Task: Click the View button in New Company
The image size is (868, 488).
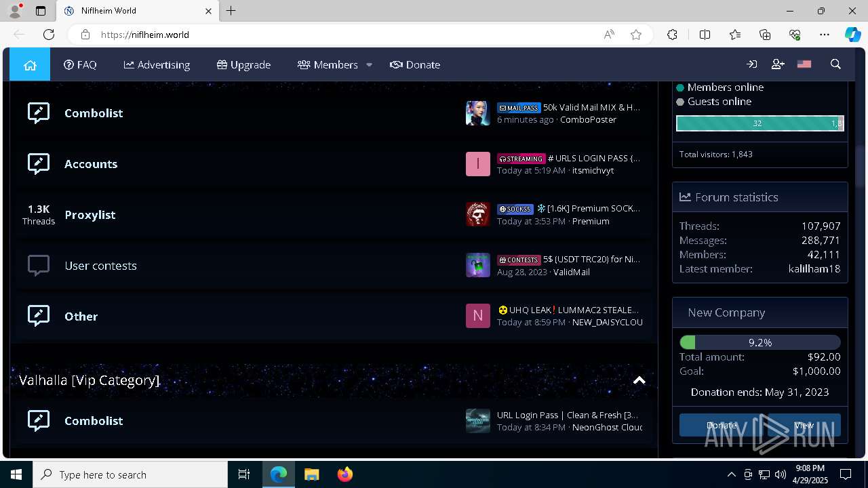Action: coord(804,425)
